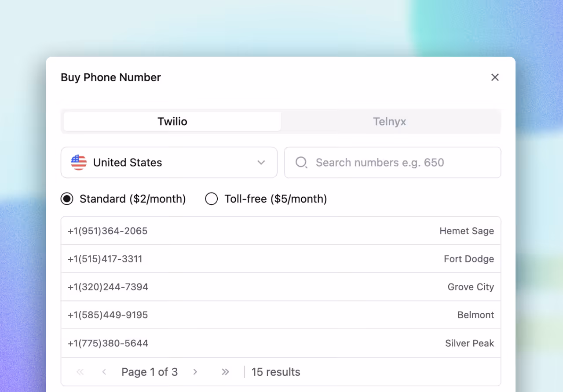Go to the previous results page
The image size is (563, 392).
(104, 372)
